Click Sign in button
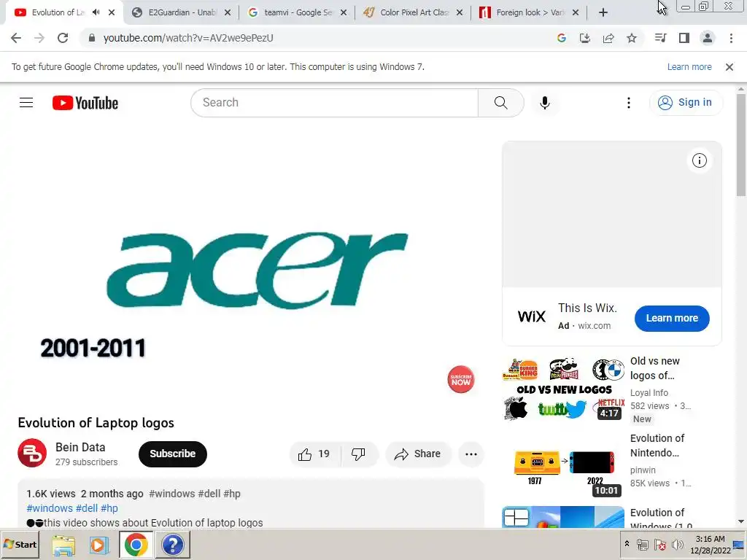This screenshot has width=747, height=560. (x=686, y=102)
